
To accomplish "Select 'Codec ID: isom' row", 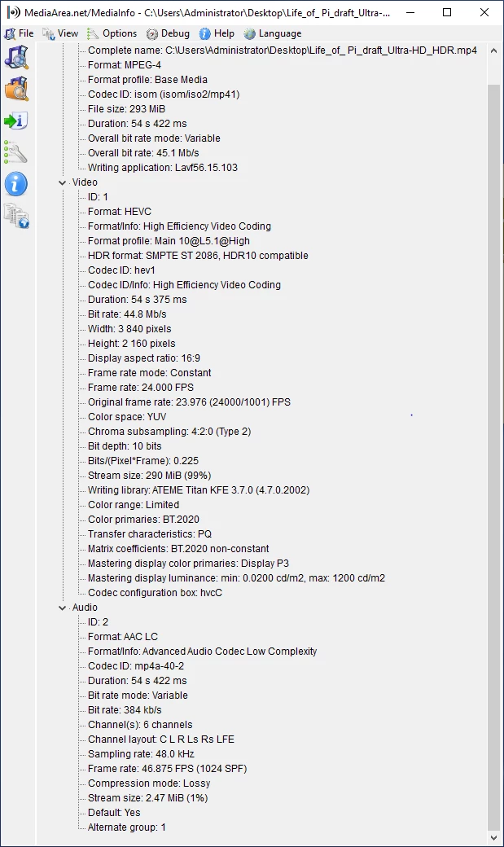I will pos(164,94).
